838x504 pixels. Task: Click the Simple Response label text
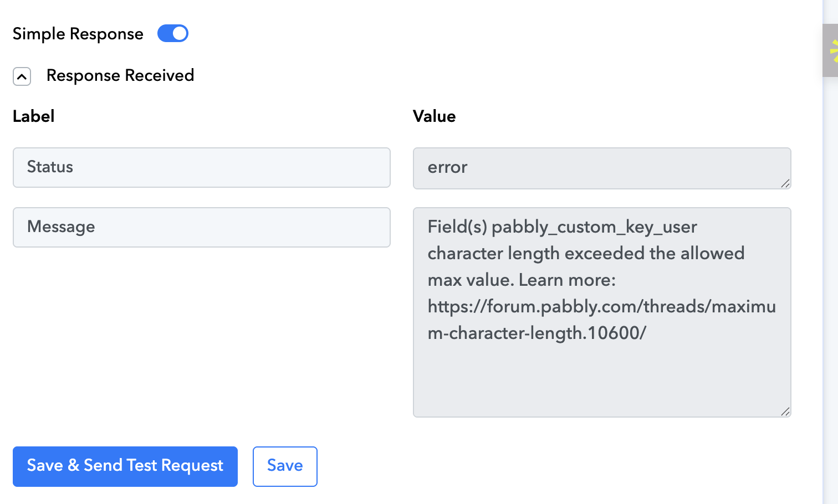[78, 34]
